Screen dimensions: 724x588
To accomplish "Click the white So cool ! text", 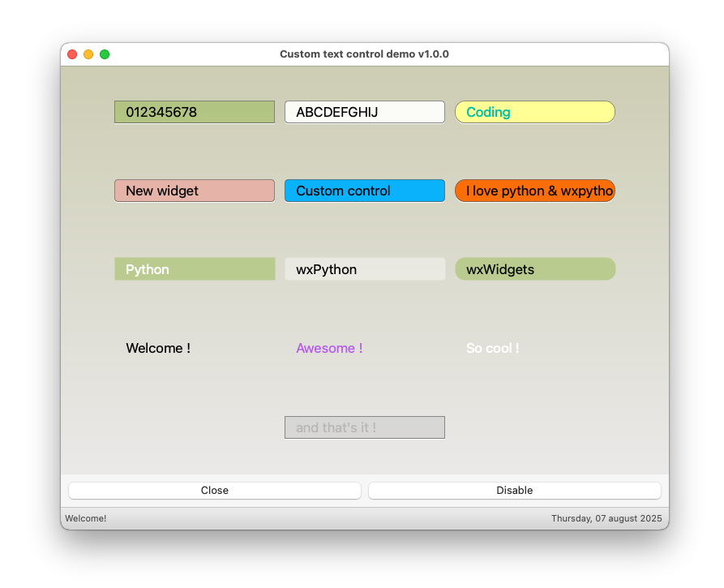I will tap(493, 348).
